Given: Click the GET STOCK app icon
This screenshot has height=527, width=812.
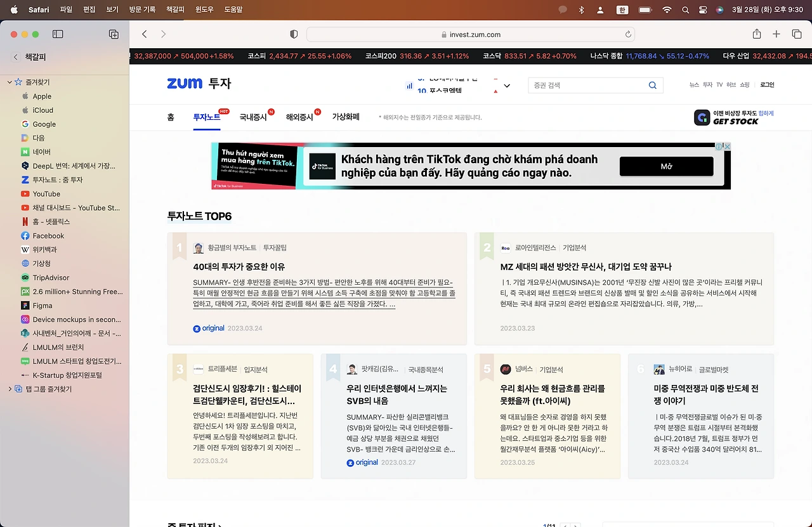Looking at the screenshot, I should click(702, 117).
